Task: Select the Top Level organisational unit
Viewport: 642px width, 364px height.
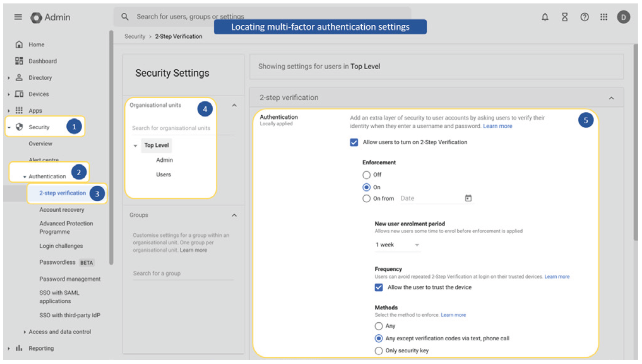Action: point(157,145)
